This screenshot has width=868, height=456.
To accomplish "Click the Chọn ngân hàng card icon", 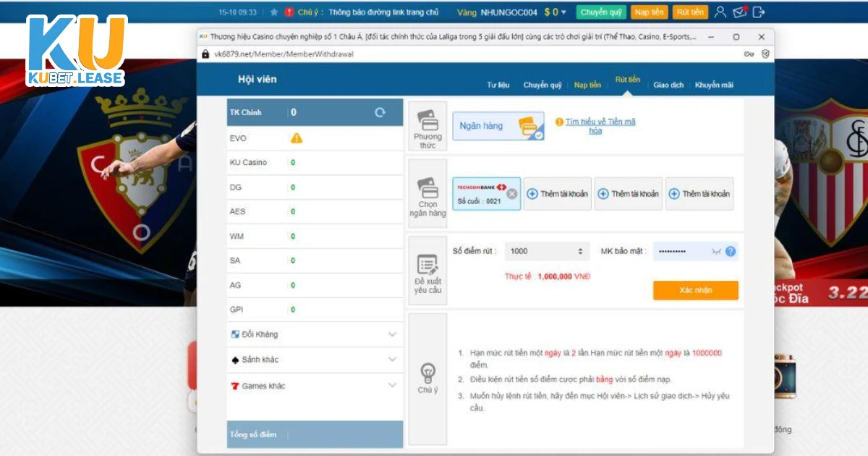I will coord(427,188).
